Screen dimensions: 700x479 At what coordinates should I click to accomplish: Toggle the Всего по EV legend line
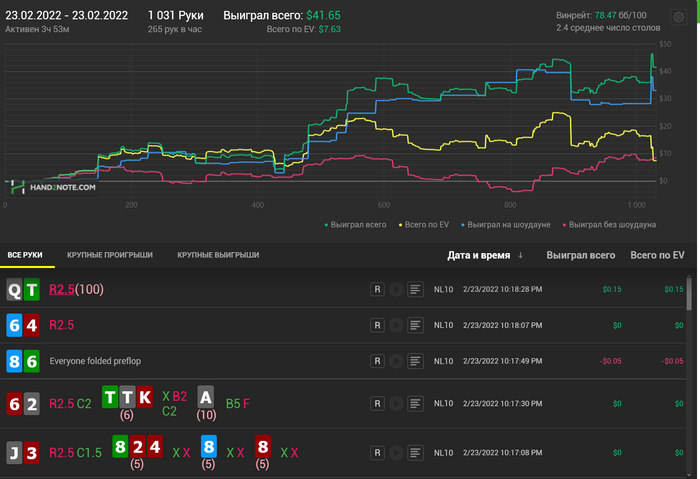(424, 225)
